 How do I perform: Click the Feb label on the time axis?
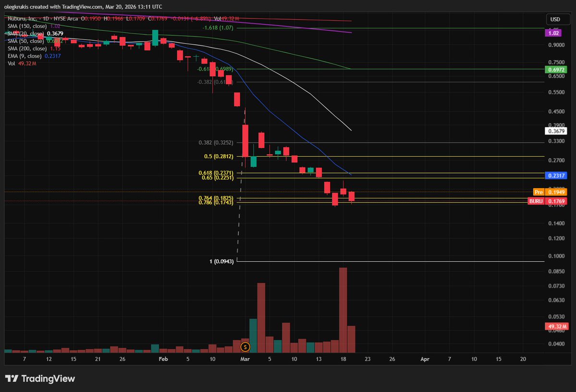tap(163, 359)
